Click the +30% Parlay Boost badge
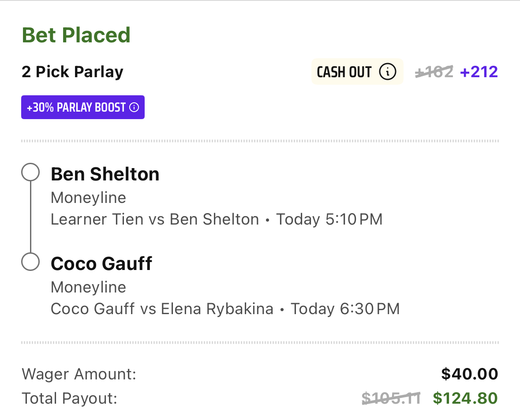The height and width of the screenshot is (420, 520). click(x=83, y=107)
